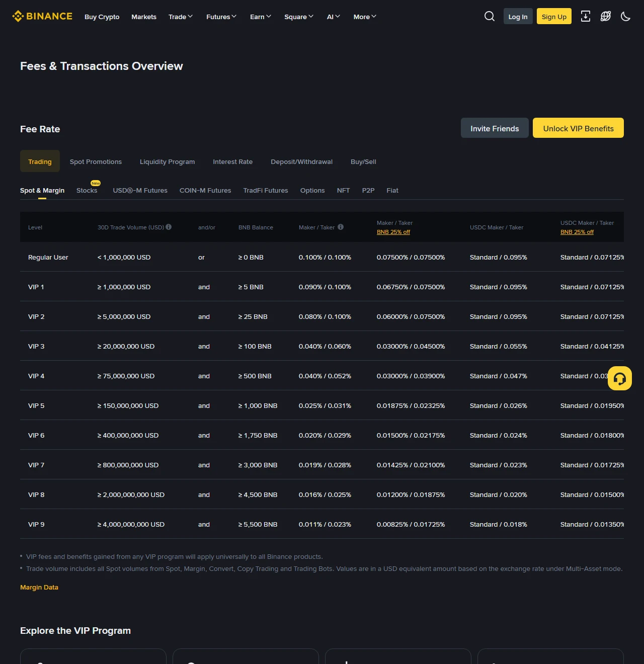Click USDC fee cell Standard / 0.047%
This screenshot has height=664, width=644.
[499, 376]
